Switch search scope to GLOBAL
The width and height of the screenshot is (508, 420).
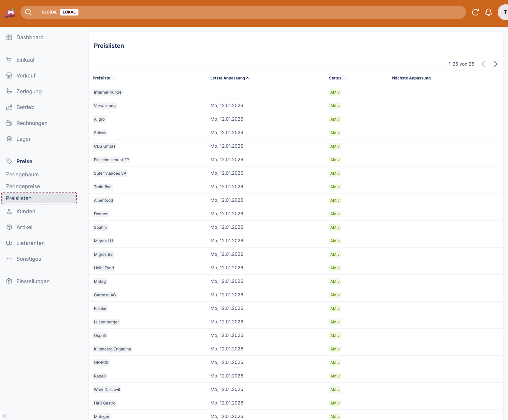[49, 12]
